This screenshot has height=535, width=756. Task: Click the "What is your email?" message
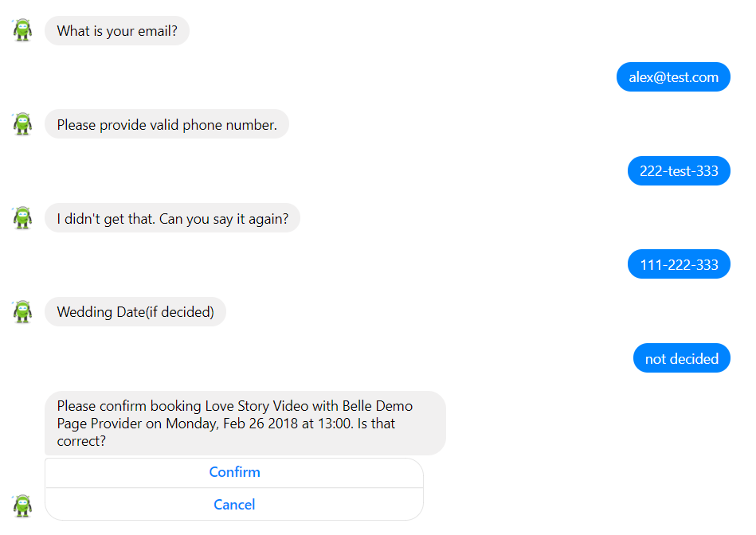[x=117, y=31]
